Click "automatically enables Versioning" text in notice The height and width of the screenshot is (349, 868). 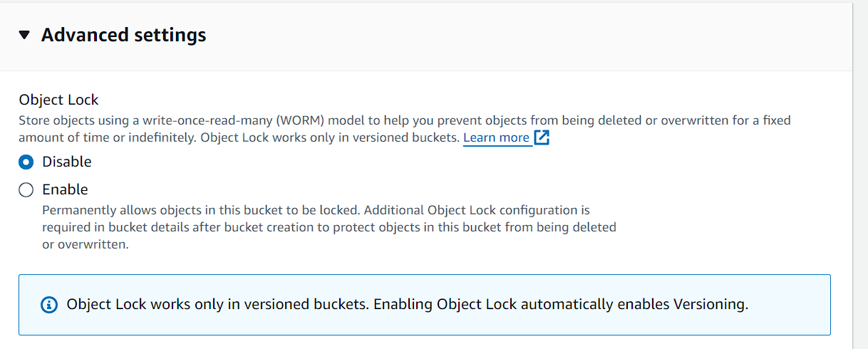coord(634,305)
